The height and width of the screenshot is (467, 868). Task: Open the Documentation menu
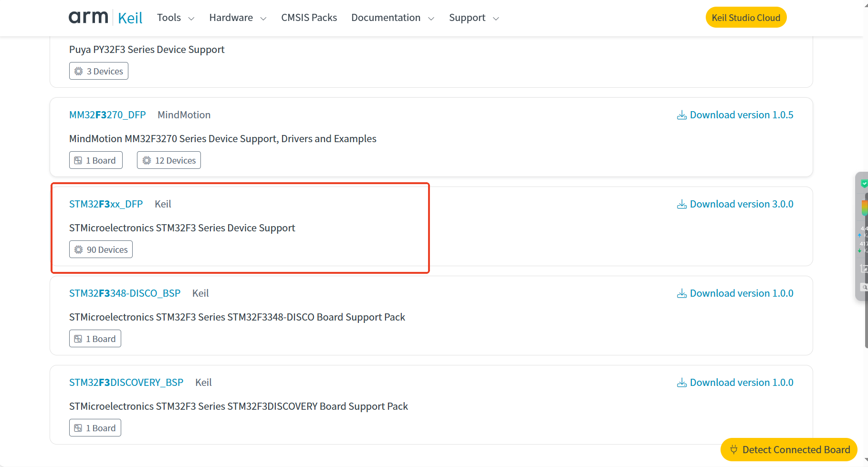[x=386, y=18]
